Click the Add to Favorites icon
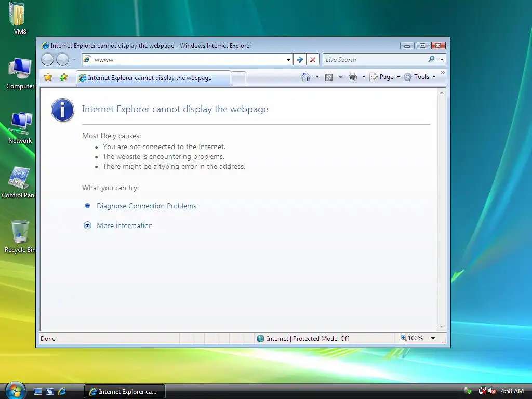Viewport: 532px width, 399px height. coord(63,77)
